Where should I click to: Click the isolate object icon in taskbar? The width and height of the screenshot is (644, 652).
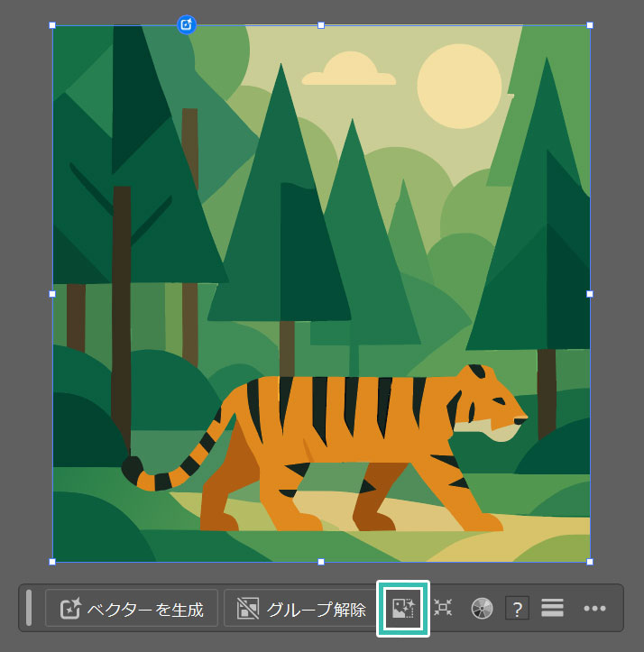pyautogui.click(x=443, y=609)
